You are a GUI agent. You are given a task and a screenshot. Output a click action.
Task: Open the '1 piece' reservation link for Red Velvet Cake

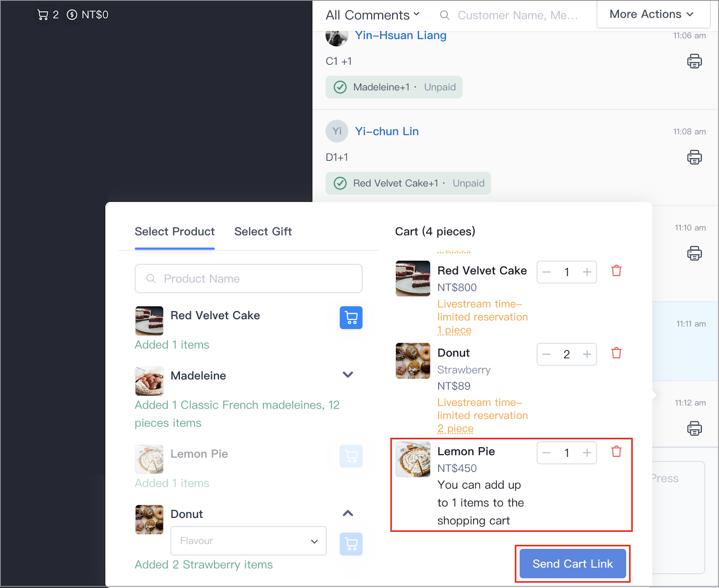click(x=454, y=330)
